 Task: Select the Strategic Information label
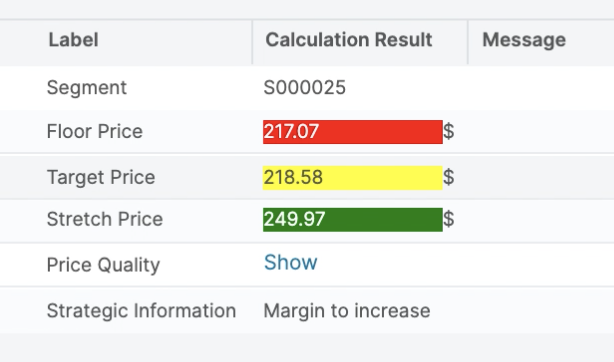141,311
